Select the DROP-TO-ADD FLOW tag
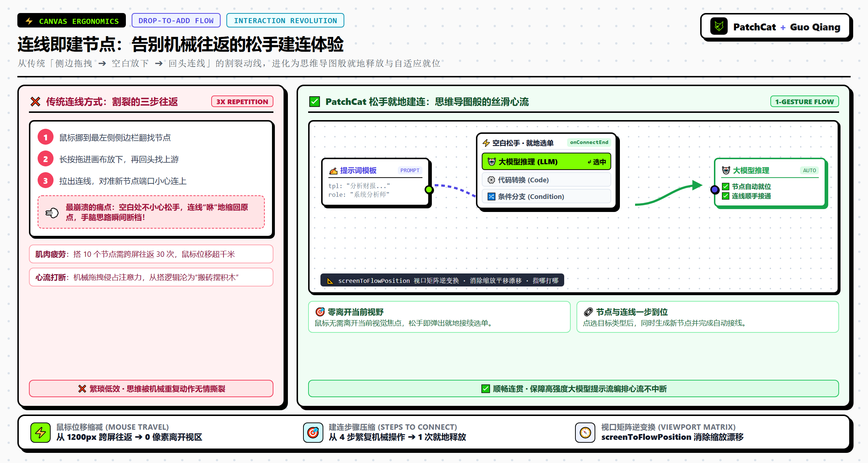The height and width of the screenshot is (463, 868). (176, 21)
